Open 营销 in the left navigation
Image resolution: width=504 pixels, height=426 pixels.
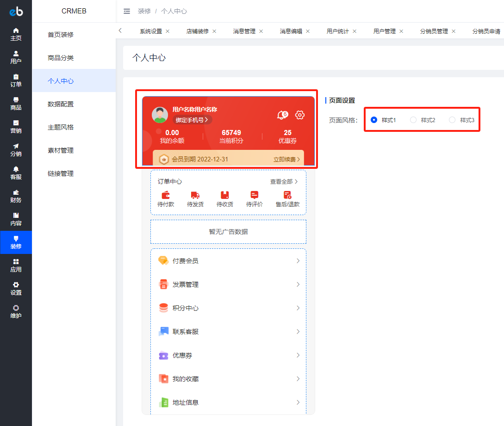point(16,127)
